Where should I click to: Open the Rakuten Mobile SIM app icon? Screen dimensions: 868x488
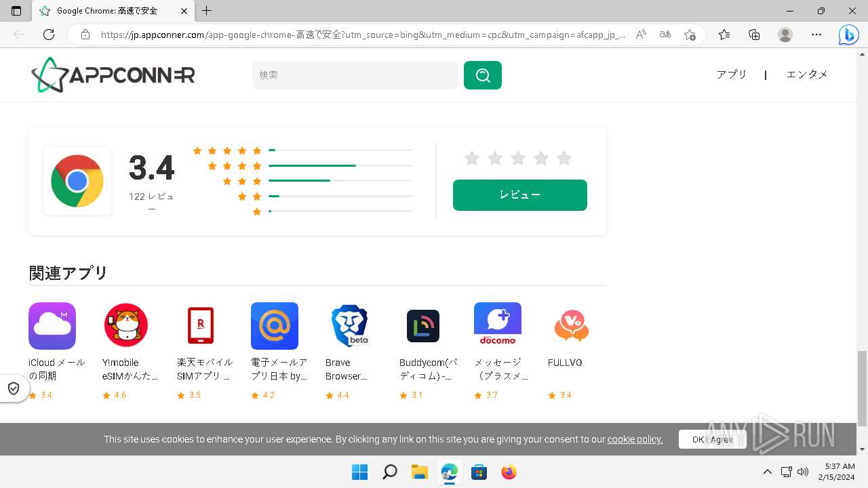201,326
